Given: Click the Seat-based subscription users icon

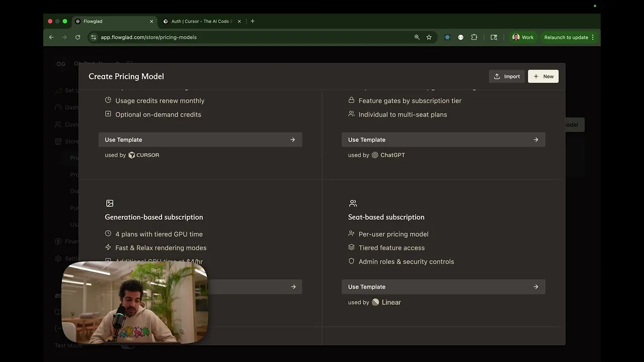Looking at the screenshot, I should click(x=353, y=204).
